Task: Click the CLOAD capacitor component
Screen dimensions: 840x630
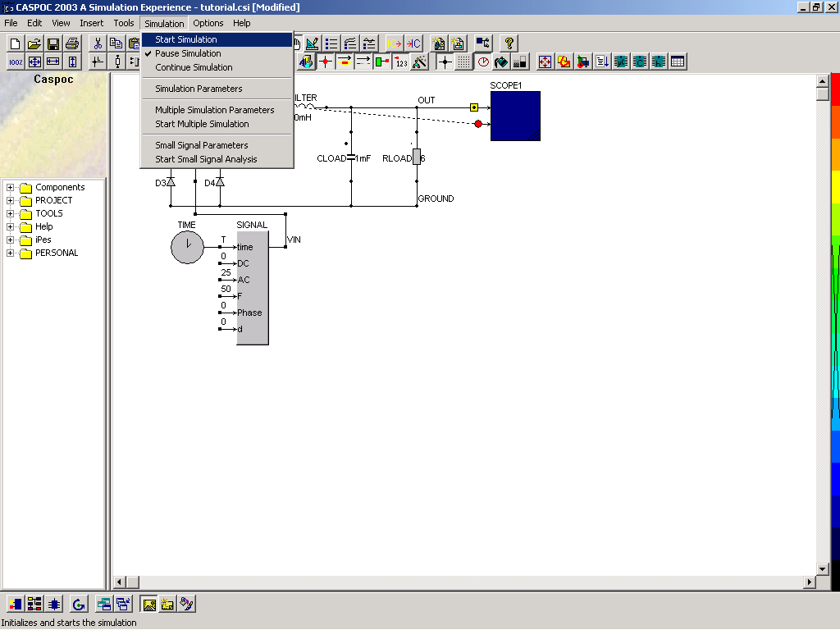Action: tap(351, 158)
